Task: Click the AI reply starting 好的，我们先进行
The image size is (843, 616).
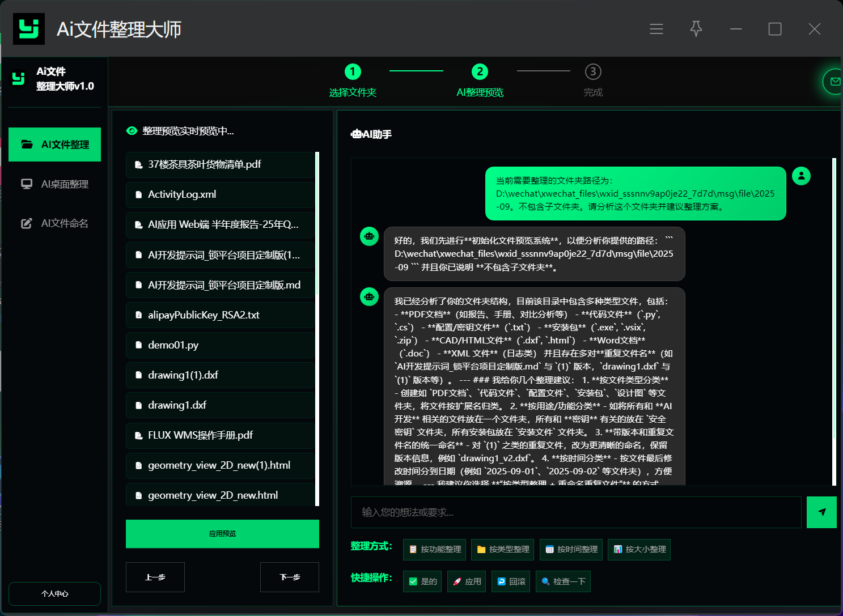Action: 534,254
